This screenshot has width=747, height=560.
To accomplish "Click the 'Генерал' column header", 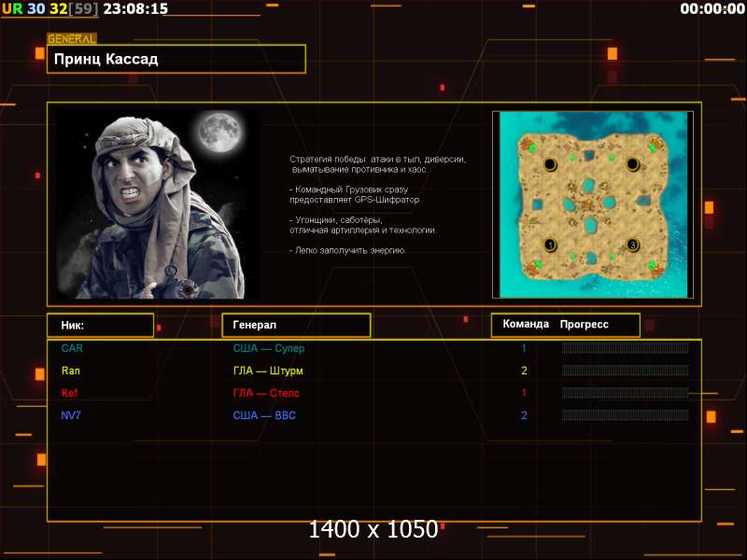I will [296, 325].
